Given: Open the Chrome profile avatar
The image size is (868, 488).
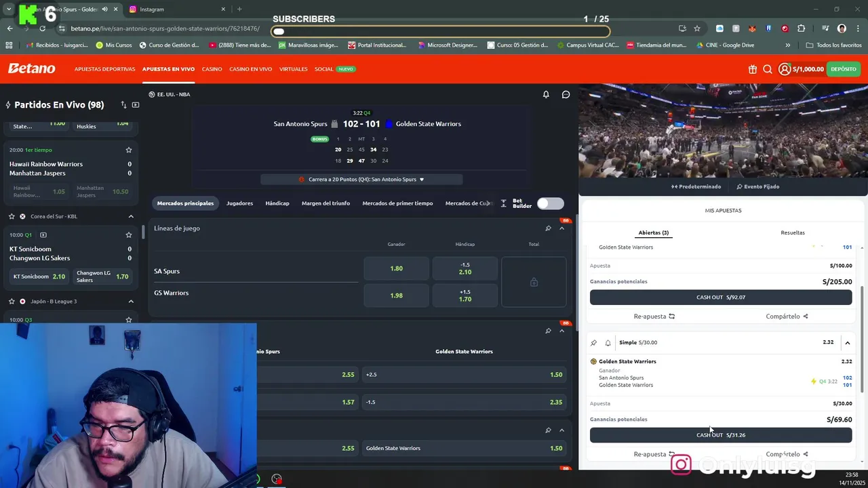Looking at the screenshot, I should point(842,28).
